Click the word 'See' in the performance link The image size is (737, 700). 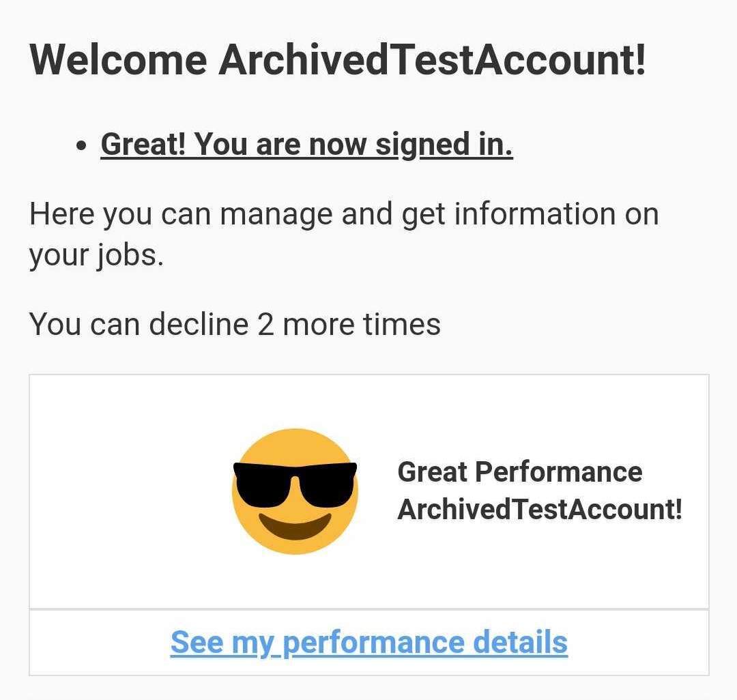click(x=197, y=642)
